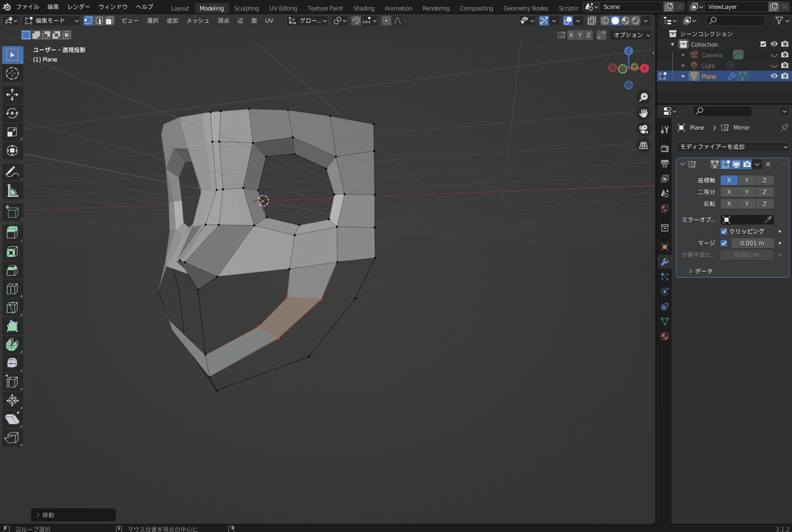
Task: Switch to the Sculpting workspace tab
Action: [x=246, y=9]
